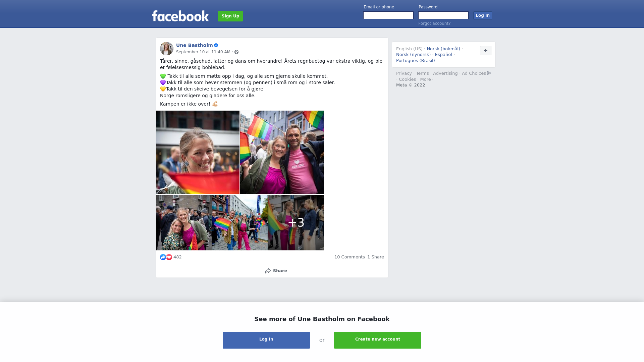Click the public globe privacy icon
Screen dimensions: 644x362
coord(236,52)
